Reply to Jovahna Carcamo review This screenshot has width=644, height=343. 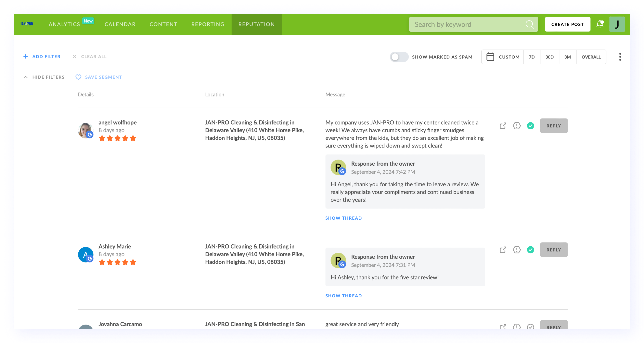(554, 325)
